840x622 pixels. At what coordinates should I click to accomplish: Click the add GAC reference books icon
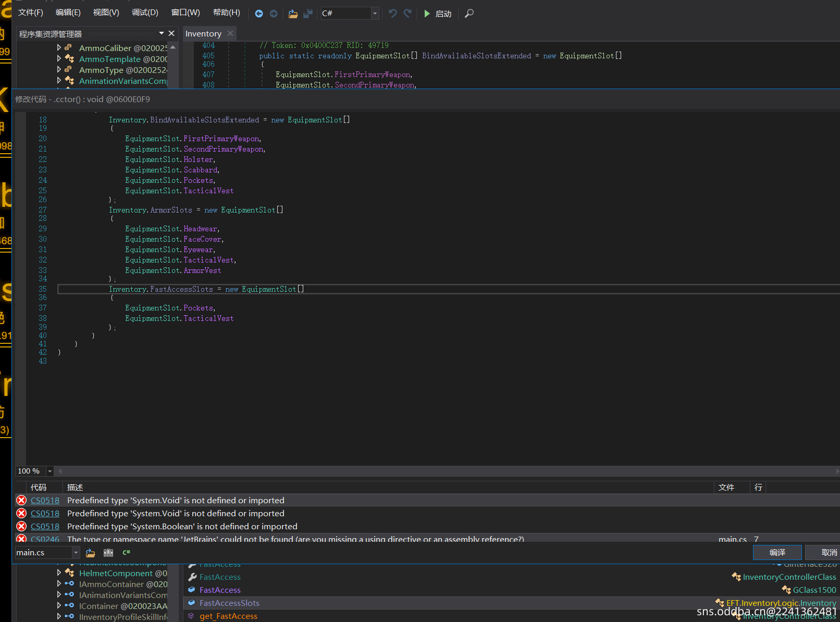coord(108,553)
